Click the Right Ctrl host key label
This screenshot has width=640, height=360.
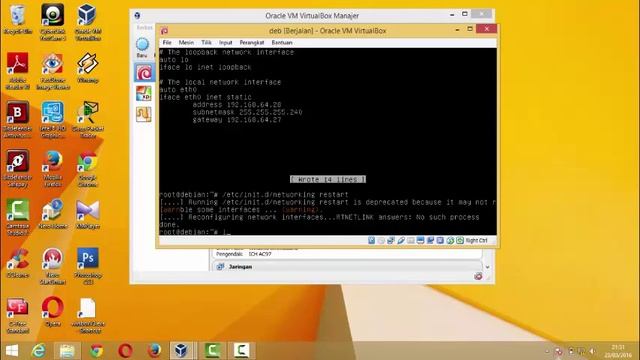(476, 240)
